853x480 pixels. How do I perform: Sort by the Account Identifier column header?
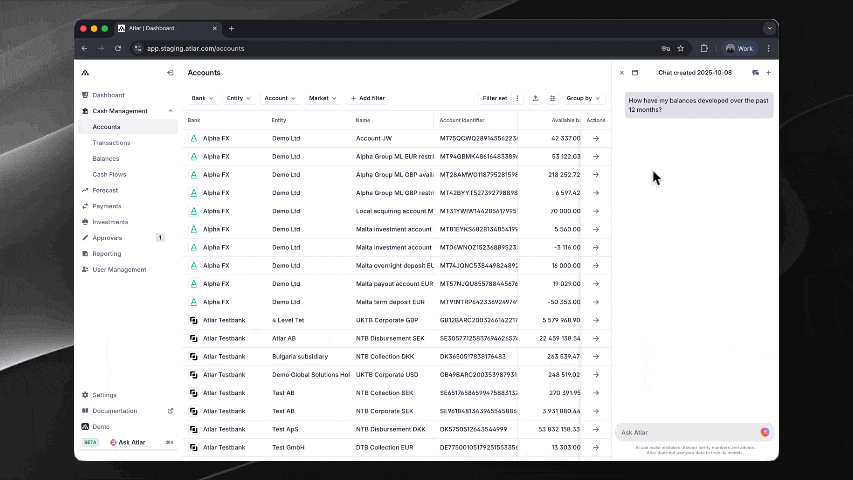coord(461,120)
